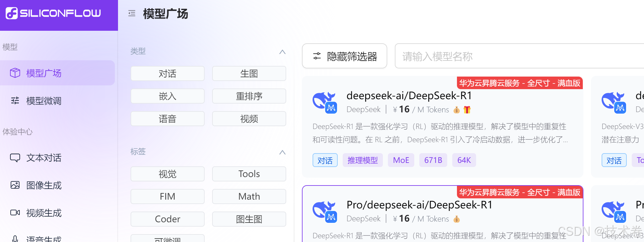Click the description text of deepseek-ai/DeepSeek-R1

point(440,133)
